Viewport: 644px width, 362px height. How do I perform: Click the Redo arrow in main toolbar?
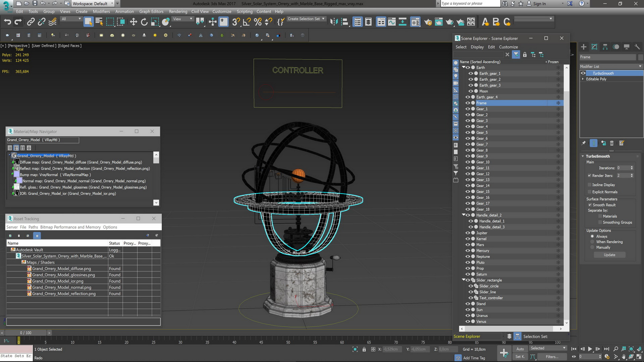click(18, 22)
